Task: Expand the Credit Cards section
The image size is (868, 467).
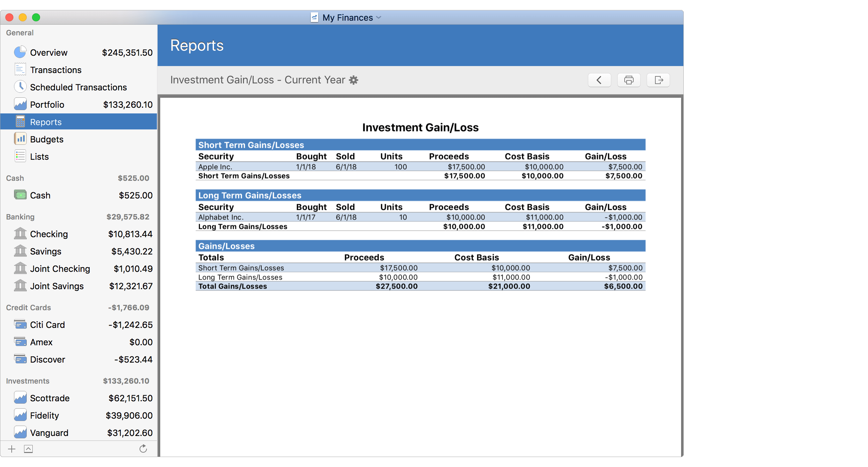Action: (x=28, y=308)
